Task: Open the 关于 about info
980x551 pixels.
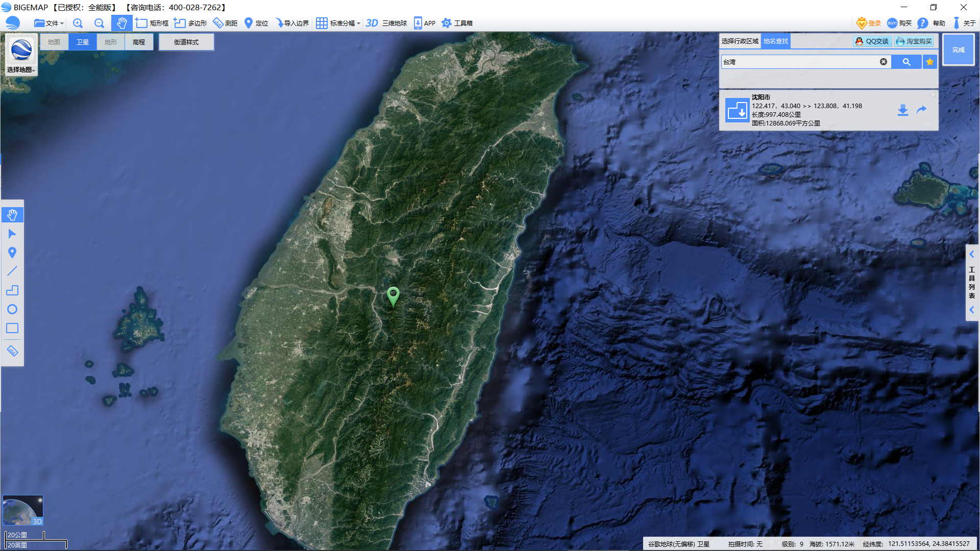Action: [964, 23]
